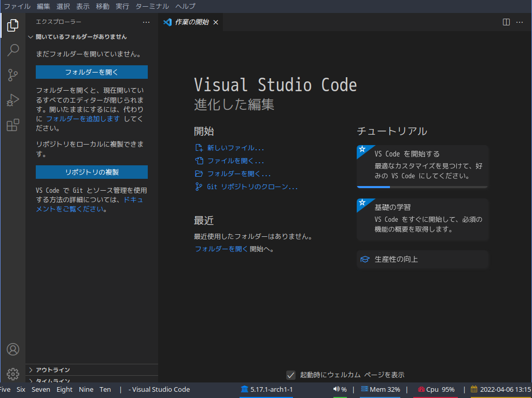
Task: Click the CPU gauge icon in status bar
Action: click(422, 389)
